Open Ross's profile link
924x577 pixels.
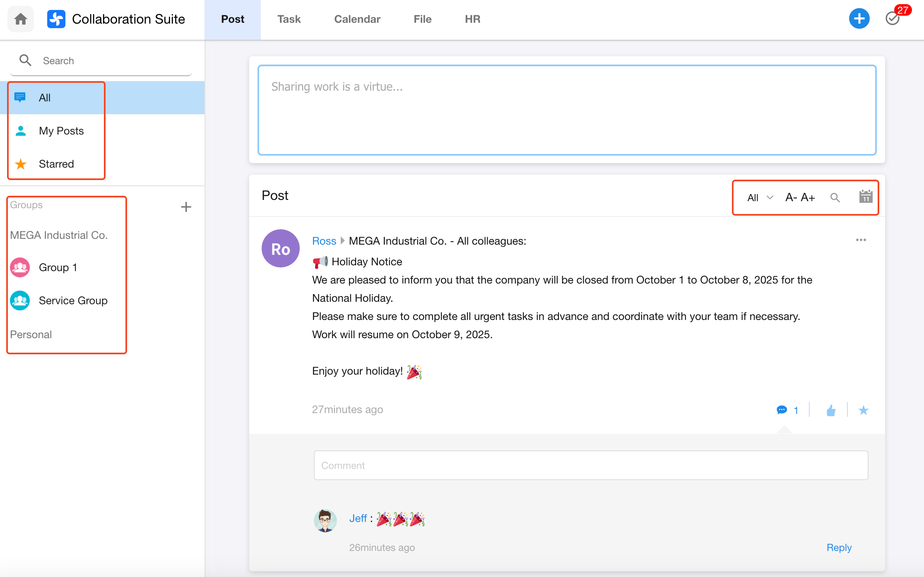pos(324,241)
